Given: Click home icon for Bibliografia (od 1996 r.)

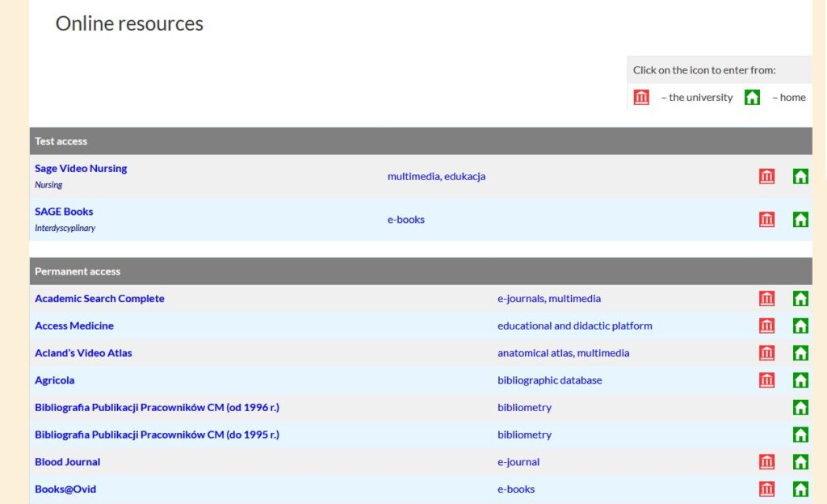Looking at the screenshot, I should pyautogui.click(x=800, y=407).
